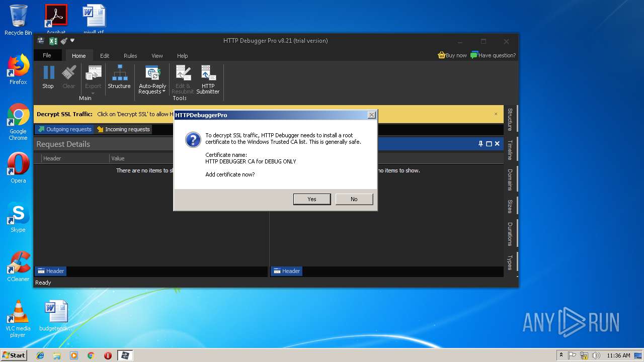Select the Acrobat desktop shortcut
This screenshot has width=644, height=362.
[56, 19]
